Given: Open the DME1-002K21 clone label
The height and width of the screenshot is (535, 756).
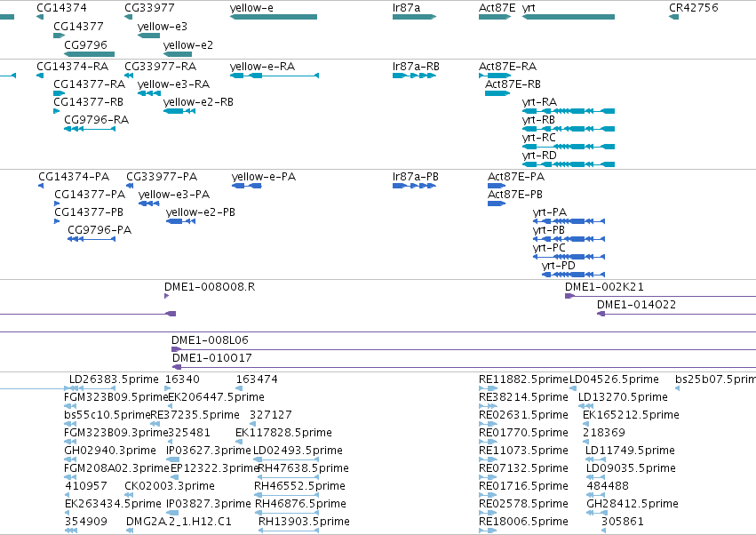Looking at the screenshot, I should (604, 286).
